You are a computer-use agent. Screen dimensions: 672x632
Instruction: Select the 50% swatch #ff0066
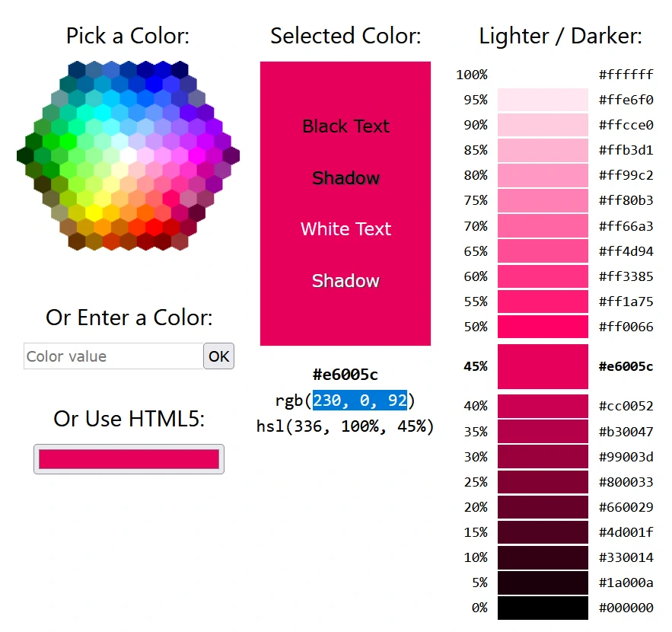pos(543,327)
